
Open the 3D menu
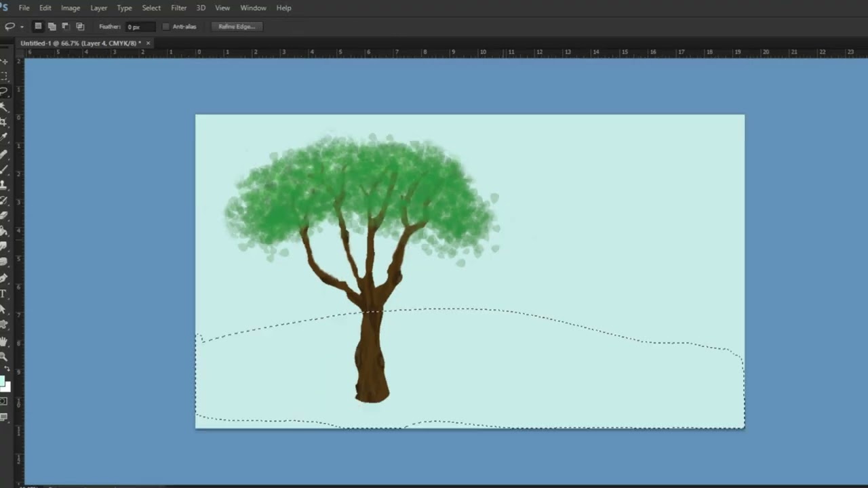coord(201,8)
